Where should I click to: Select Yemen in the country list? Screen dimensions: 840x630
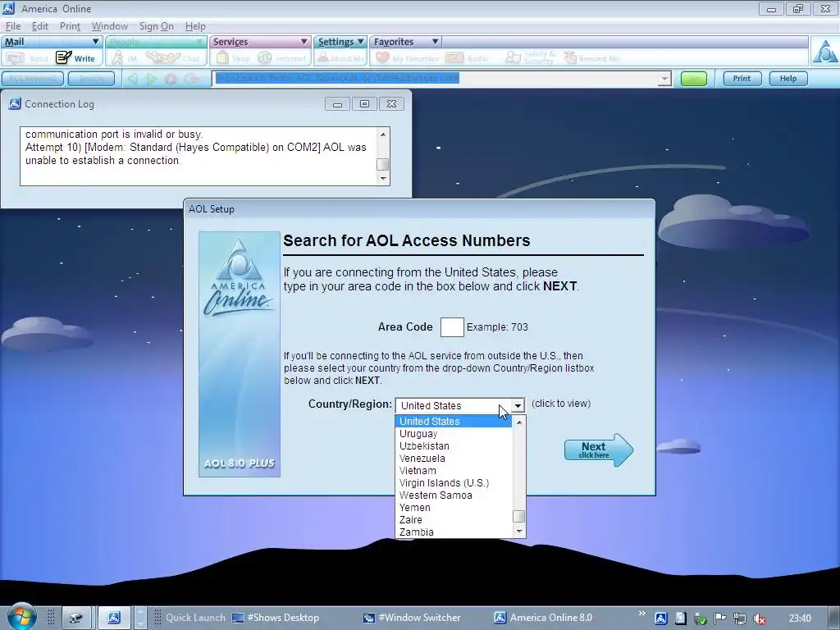(454, 507)
